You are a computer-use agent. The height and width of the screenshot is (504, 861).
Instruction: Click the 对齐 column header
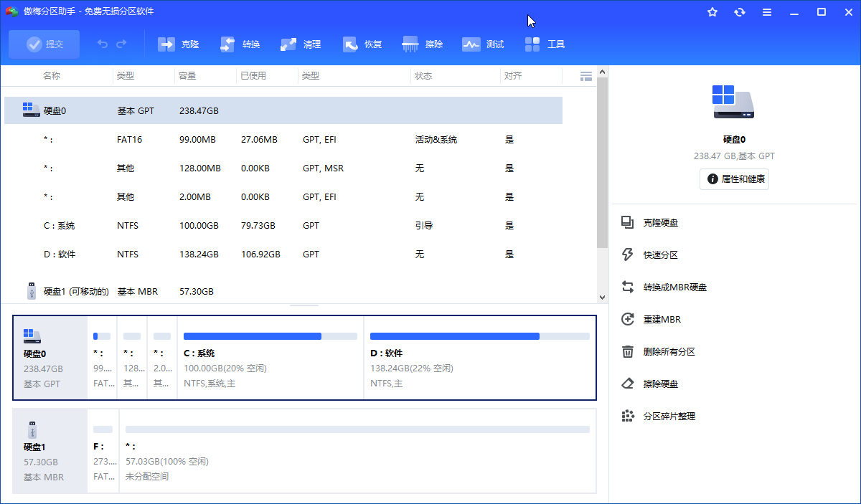point(512,76)
